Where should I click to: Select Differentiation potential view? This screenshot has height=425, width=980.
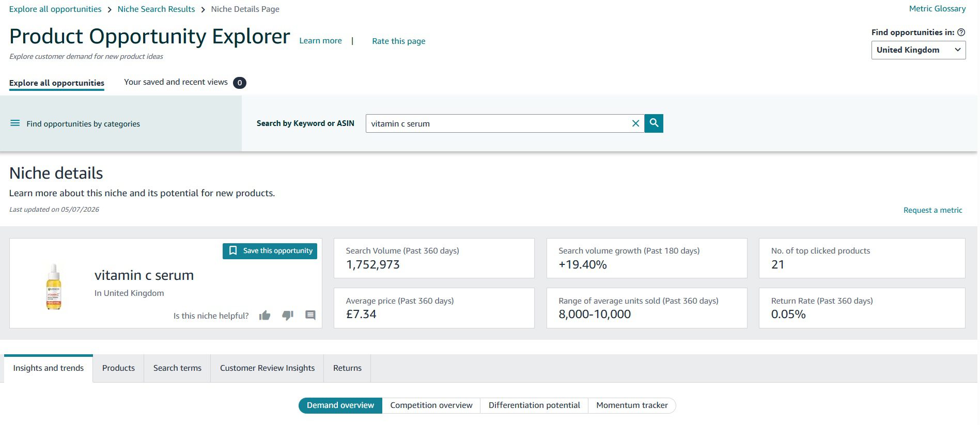pyautogui.click(x=534, y=405)
